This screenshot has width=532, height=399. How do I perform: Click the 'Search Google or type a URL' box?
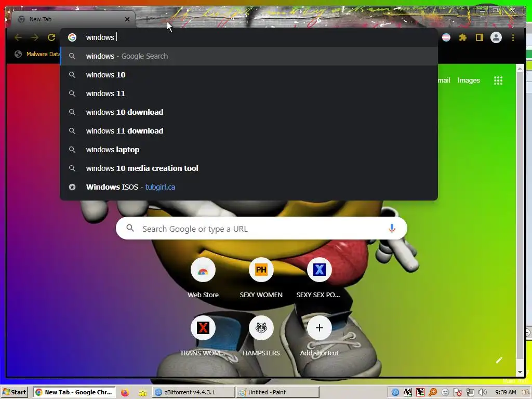[261, 229]
